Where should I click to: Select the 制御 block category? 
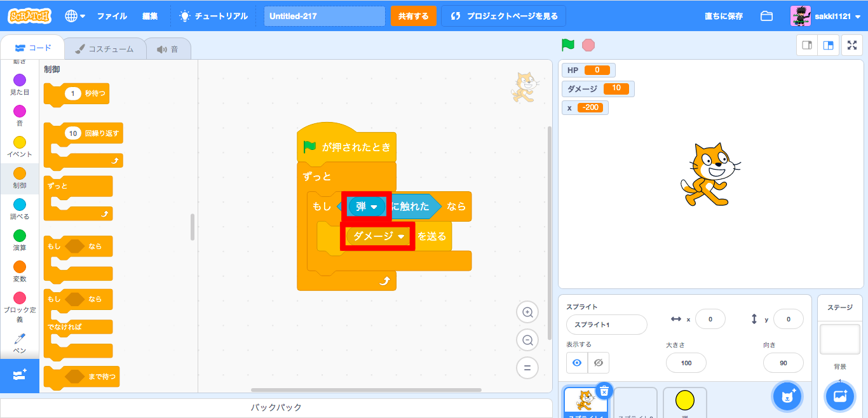tap(20, 177)
